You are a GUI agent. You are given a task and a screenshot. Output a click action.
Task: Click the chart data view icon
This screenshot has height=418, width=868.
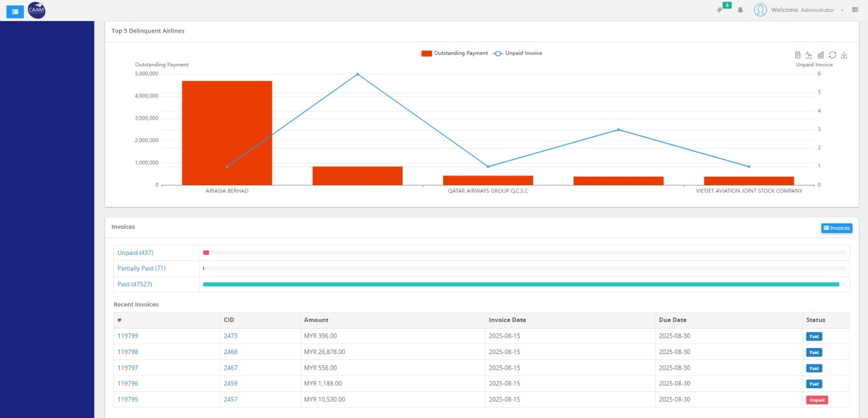pos(798,55)
